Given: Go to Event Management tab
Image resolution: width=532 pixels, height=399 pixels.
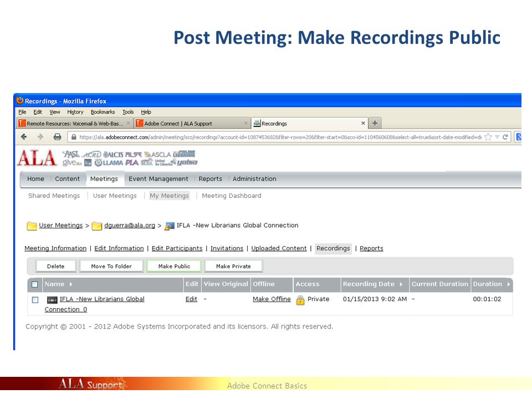Looking at the screenshot, I should 158,179.
